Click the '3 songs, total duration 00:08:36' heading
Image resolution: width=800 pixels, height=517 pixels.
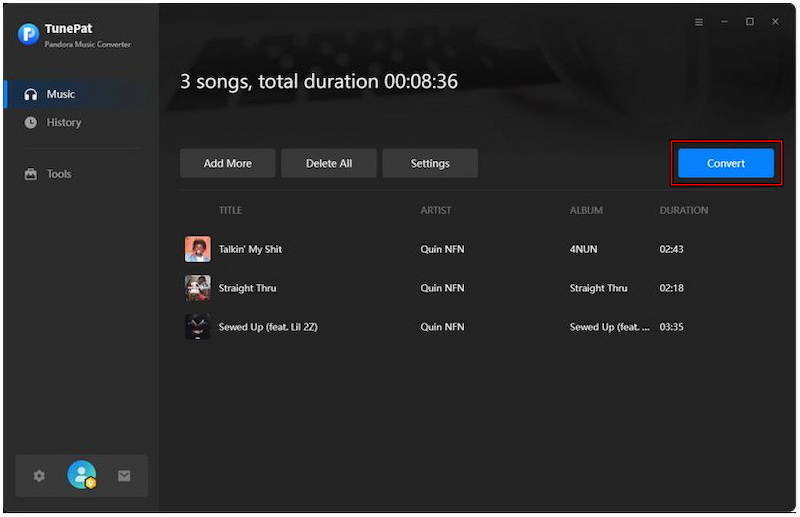[x=319, y=82]
